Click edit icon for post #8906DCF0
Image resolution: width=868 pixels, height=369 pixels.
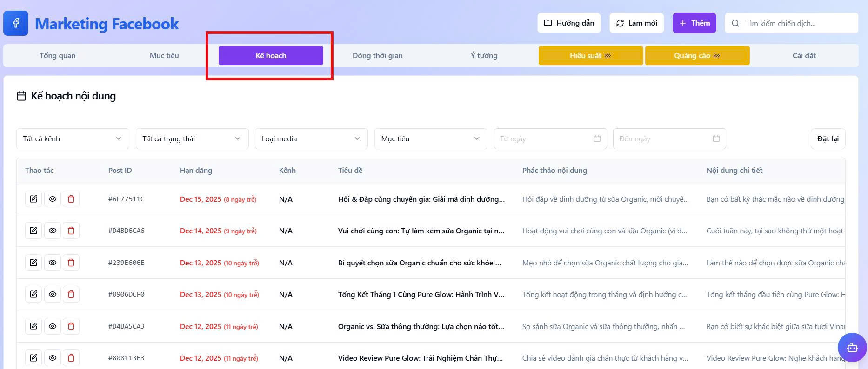tap(33, 294)
